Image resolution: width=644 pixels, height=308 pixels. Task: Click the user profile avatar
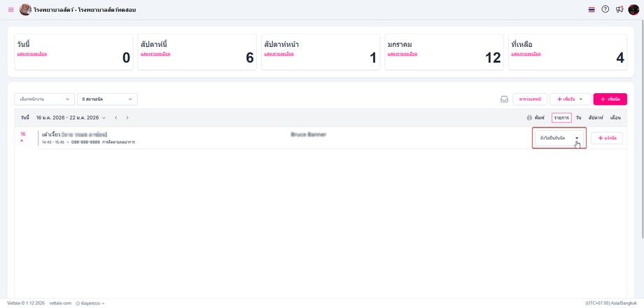pos(633,9)
